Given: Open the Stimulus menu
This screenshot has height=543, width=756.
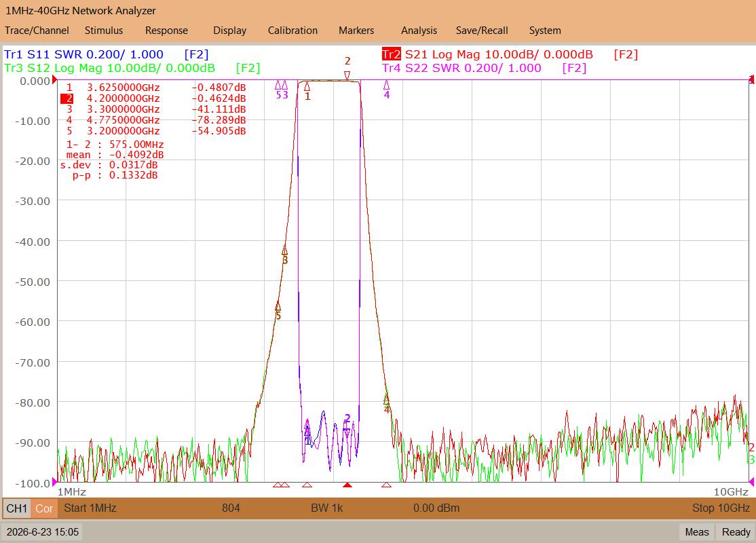Looking at the screenshot, I should [104, 31].
